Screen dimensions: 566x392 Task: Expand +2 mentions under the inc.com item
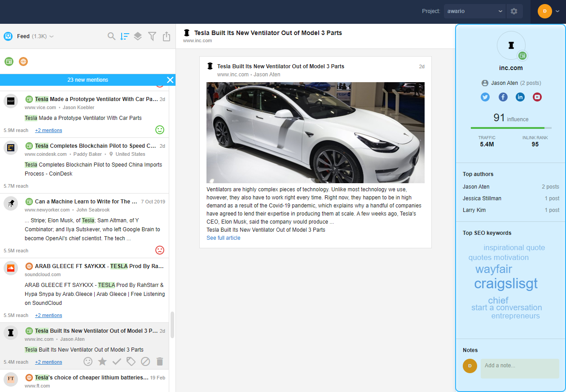pyautogui.click(x=48, y=362)
